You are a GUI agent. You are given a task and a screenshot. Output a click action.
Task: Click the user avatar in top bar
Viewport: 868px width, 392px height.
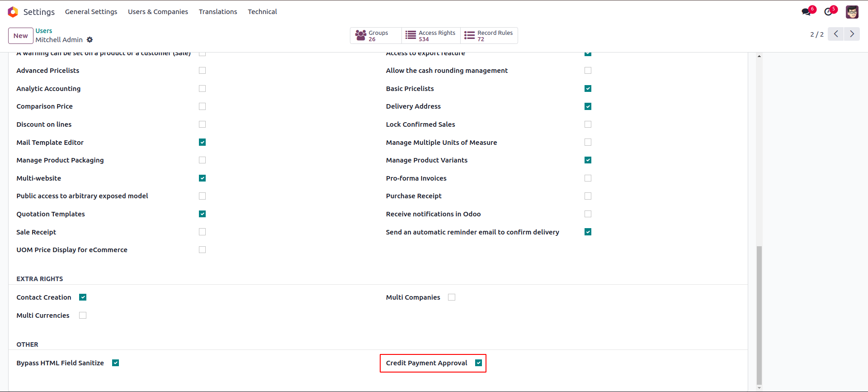point(852,12)
